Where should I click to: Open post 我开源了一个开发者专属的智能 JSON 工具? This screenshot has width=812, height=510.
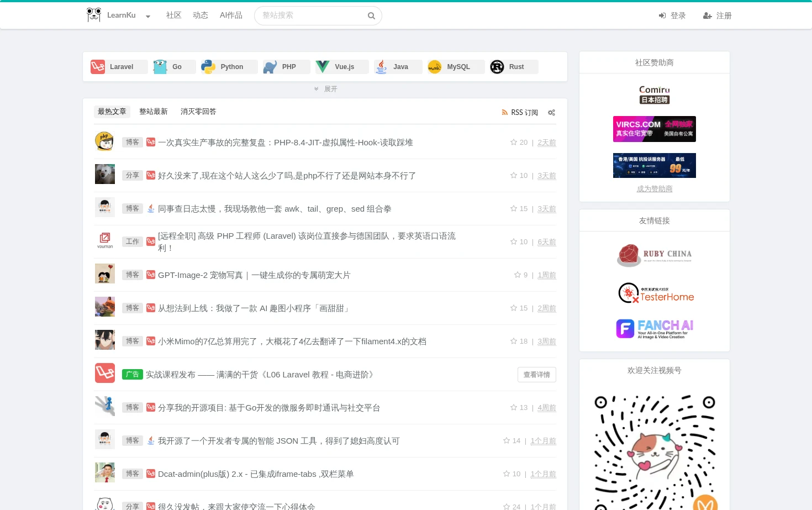coord(279,441)
